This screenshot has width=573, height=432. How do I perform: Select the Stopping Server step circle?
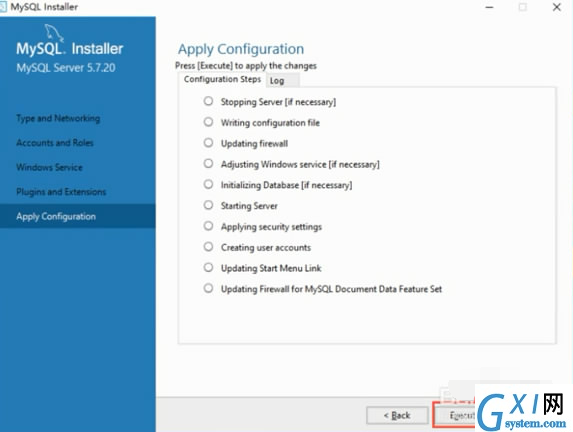tap(208, 101)
